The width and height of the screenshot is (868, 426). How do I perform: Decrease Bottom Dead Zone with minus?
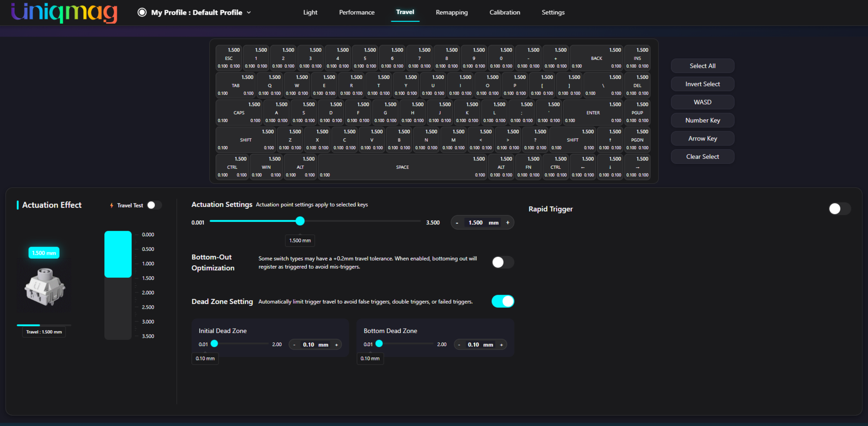[x=459, y=345]
